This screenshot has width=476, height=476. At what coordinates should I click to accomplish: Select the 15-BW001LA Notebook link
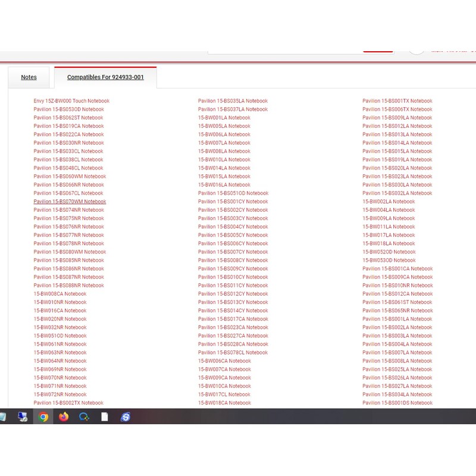224,118
